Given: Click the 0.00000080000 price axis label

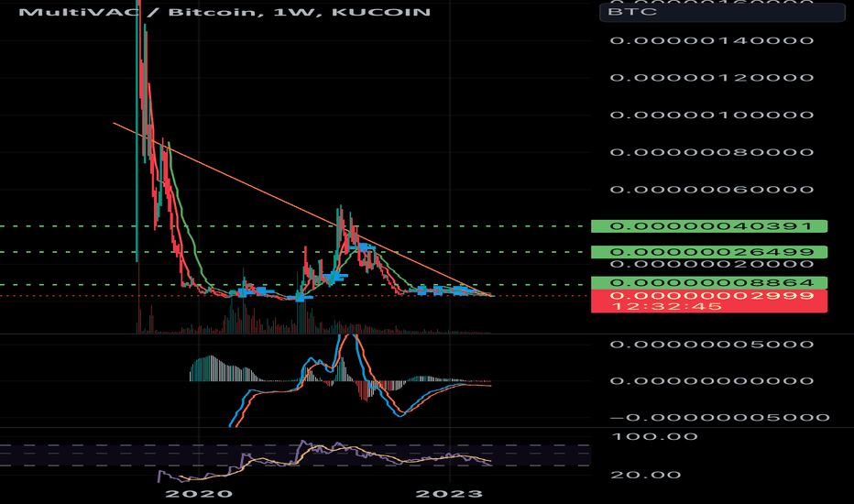Looking at the screenshot, I should click(712, 152).
